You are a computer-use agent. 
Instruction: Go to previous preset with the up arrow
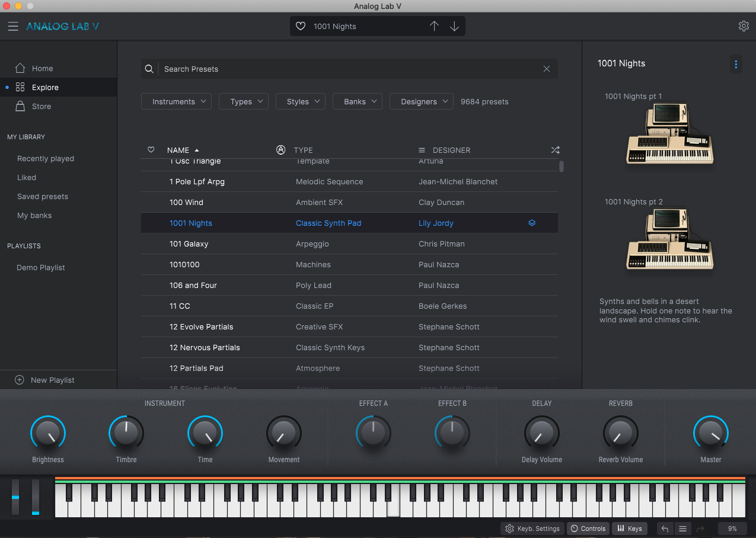(434, 27)
